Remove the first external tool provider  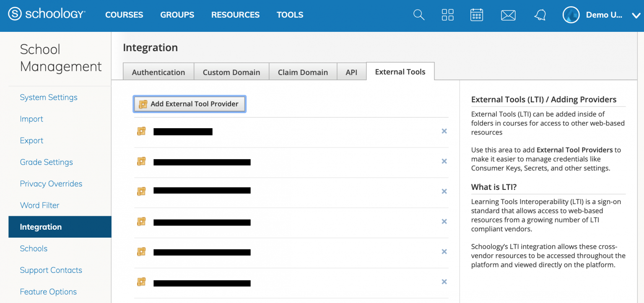click(x=444, y=131)
